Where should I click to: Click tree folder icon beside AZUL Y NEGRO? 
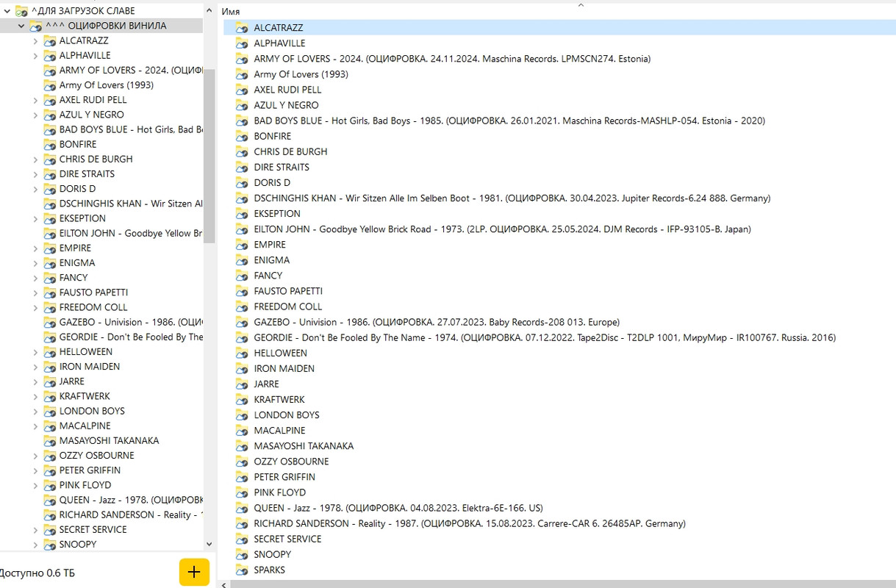click(x=49, y=115)
